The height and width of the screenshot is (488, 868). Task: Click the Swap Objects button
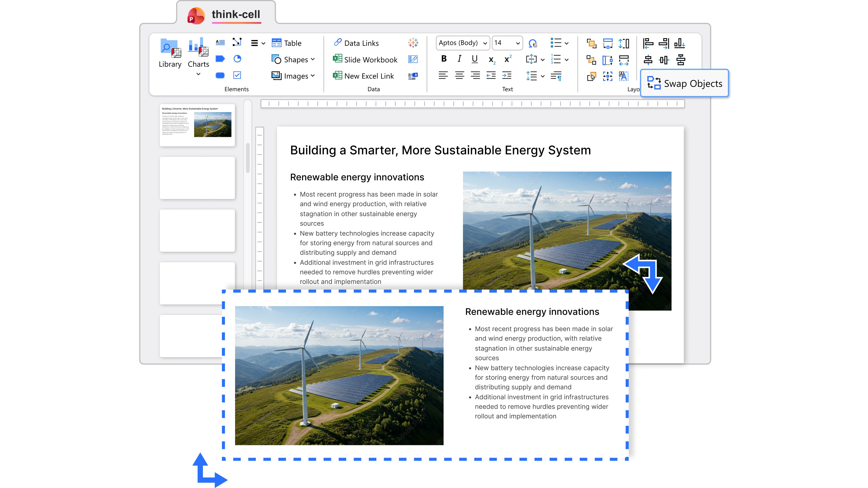(x=684, y=83)
